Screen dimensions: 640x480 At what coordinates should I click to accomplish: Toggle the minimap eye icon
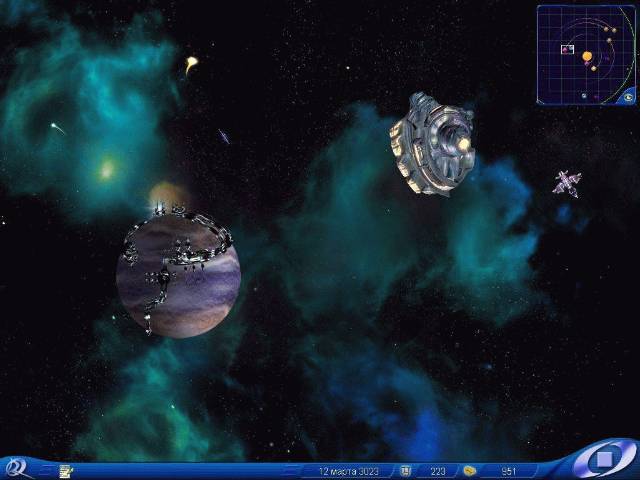coord(629,97)
